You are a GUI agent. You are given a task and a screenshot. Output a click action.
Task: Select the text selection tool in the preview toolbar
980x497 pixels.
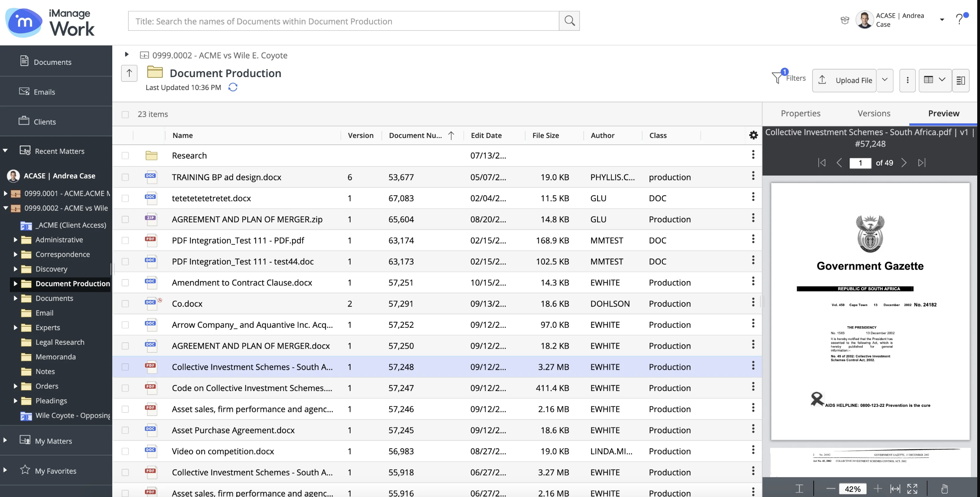coord(799,489)
